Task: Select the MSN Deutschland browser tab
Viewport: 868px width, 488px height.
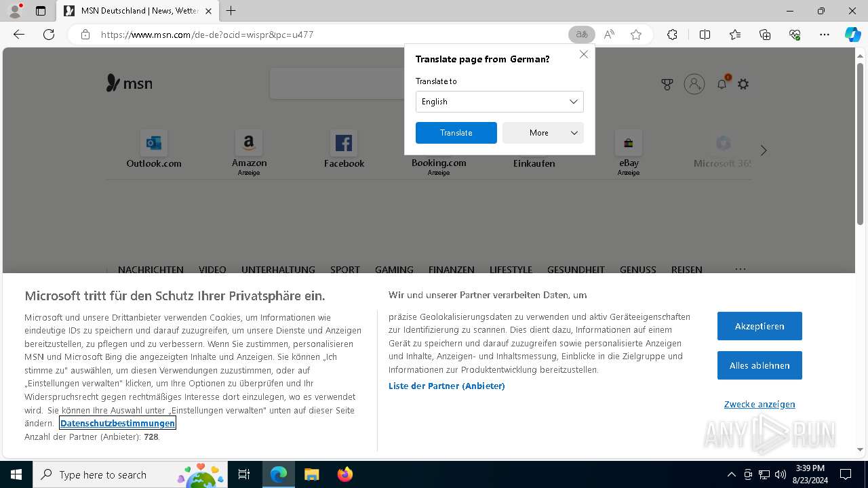Action: click(138, 11)
